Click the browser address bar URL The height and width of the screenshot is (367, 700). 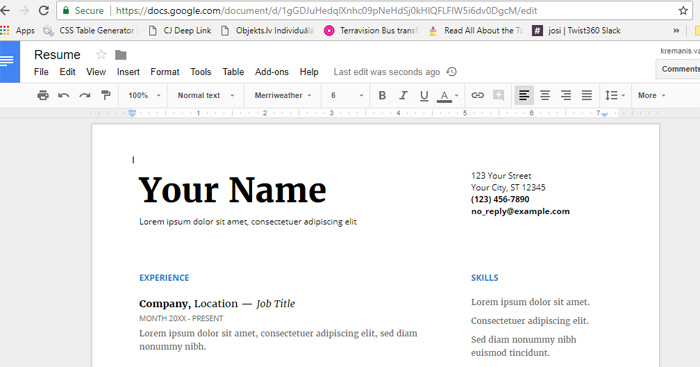(x=326, y=11)
